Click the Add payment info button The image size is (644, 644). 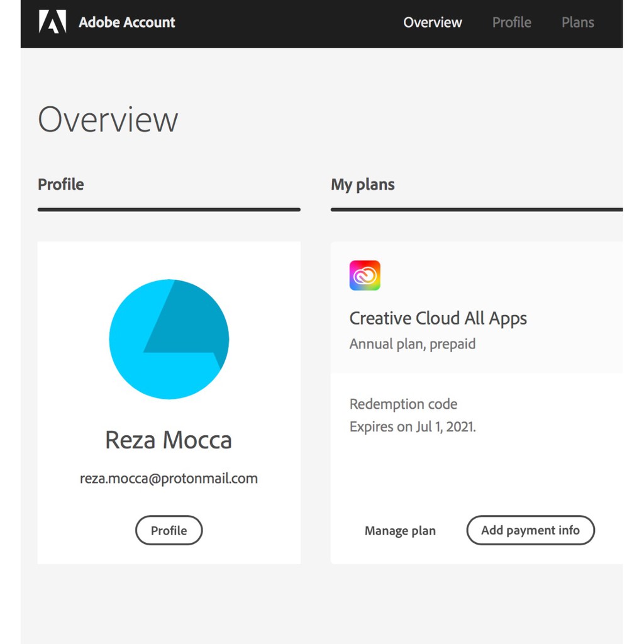tap(530, 530)
